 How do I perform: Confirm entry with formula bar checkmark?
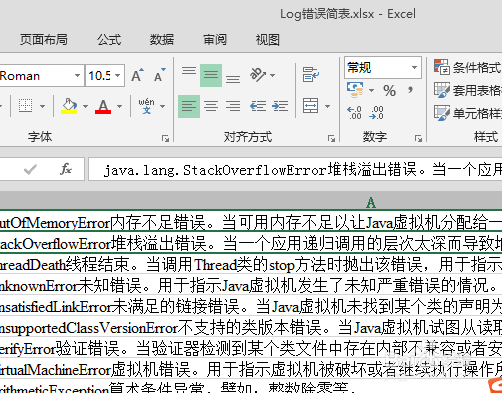point(30,170)
